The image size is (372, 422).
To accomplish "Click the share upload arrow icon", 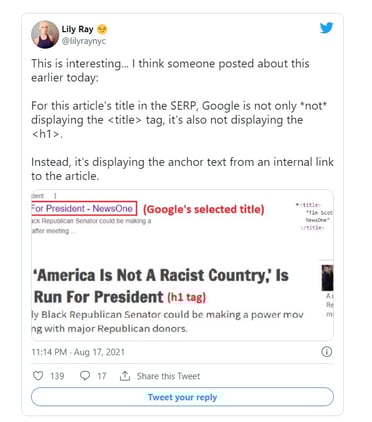I will tap(125, 376).
